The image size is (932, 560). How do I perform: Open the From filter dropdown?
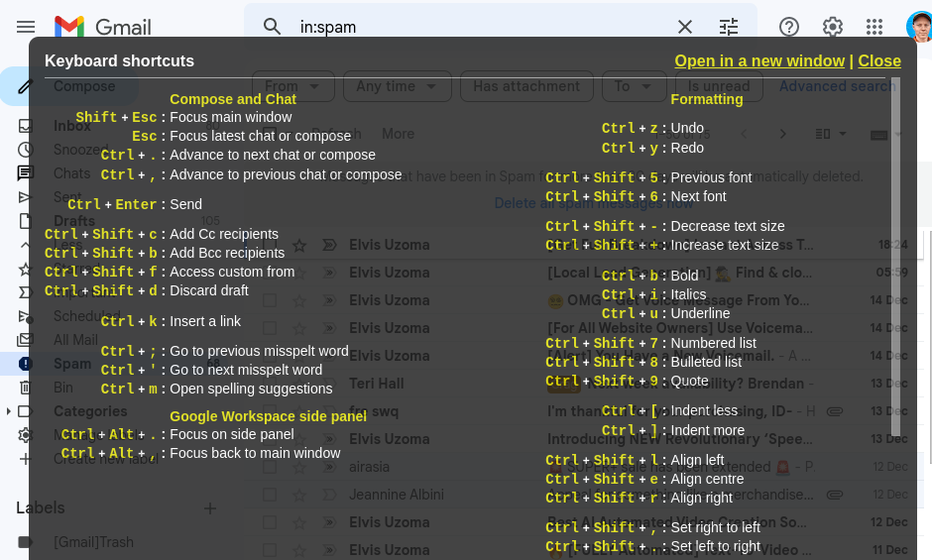293,87
